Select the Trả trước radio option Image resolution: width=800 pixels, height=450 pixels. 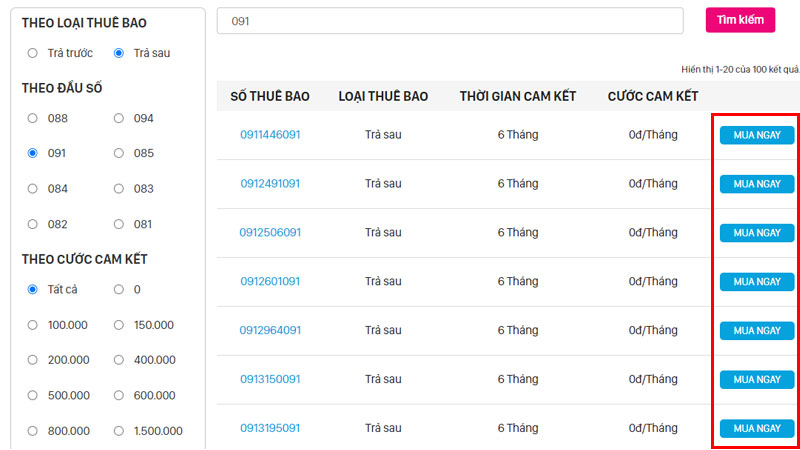[33, 53]
